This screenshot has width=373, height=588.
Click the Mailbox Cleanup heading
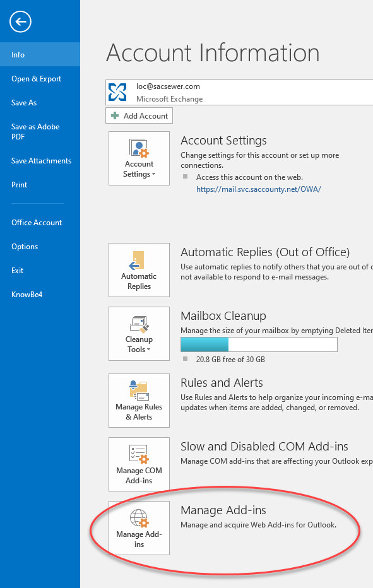click(x=223, y=315)
